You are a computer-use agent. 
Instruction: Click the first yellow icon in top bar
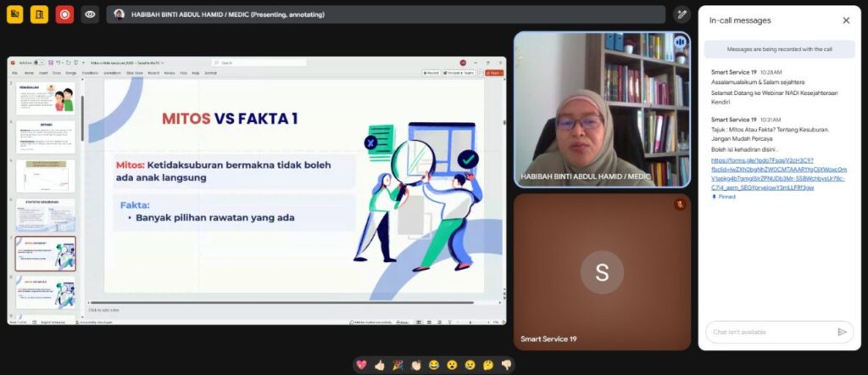point(14,14)
